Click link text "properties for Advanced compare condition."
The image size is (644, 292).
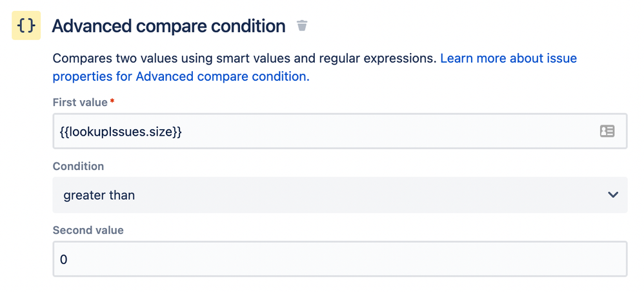[181, 76]
